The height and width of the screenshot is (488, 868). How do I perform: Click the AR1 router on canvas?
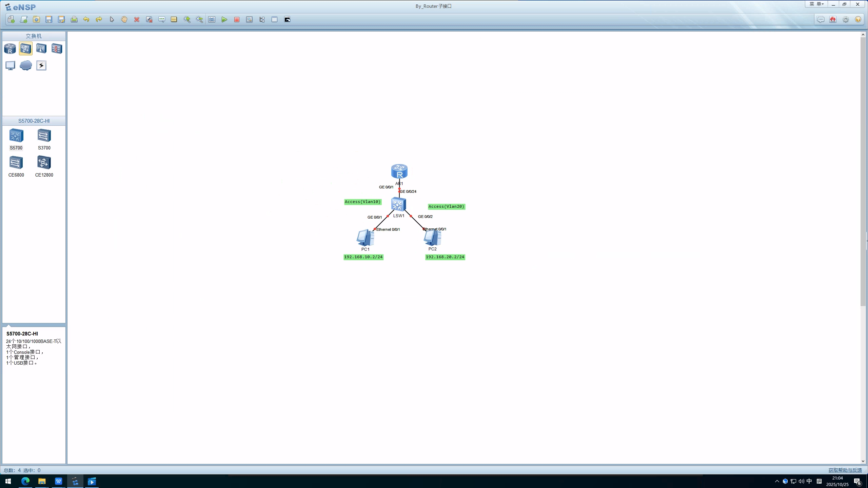399,171
